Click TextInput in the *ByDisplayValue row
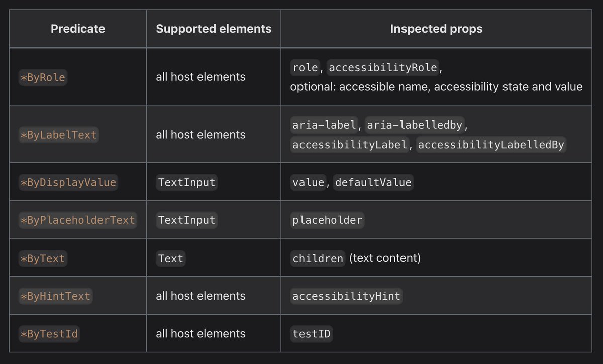 186,182
